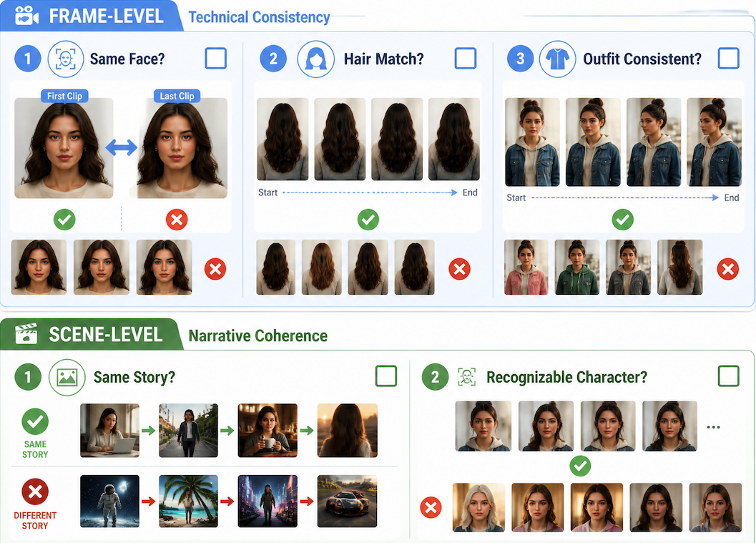Select the hair silhouette icon next to Hair Match?
The image size is (756, 543).
tap(316, 59)
